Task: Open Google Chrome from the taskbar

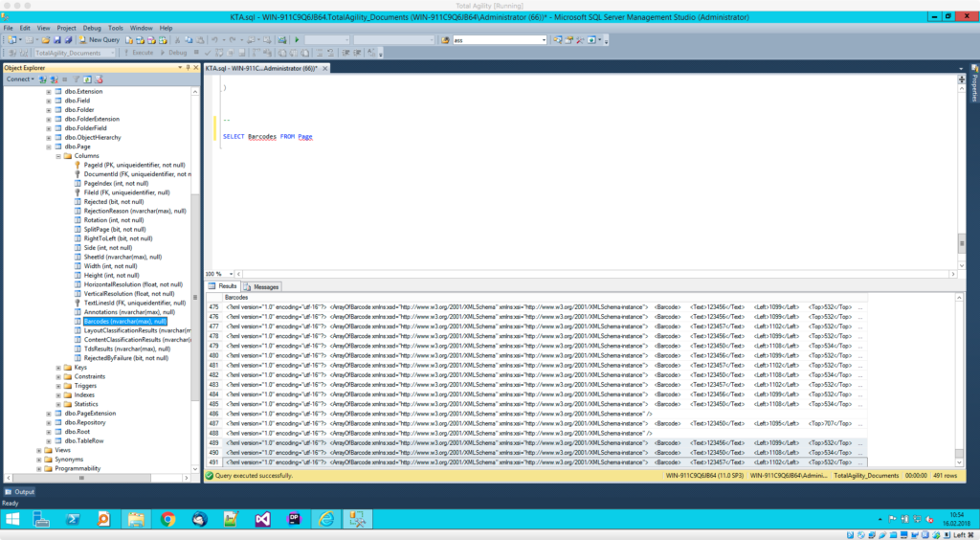Action: pos(167,519)
